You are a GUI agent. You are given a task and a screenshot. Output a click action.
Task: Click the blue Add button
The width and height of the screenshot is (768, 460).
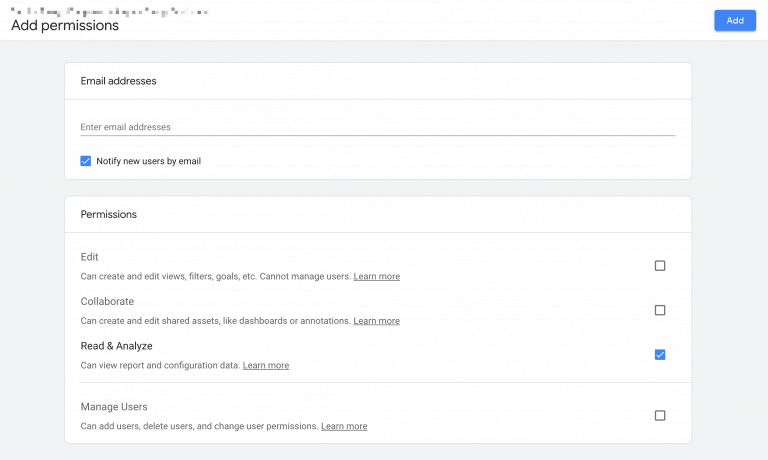[734, 20]
